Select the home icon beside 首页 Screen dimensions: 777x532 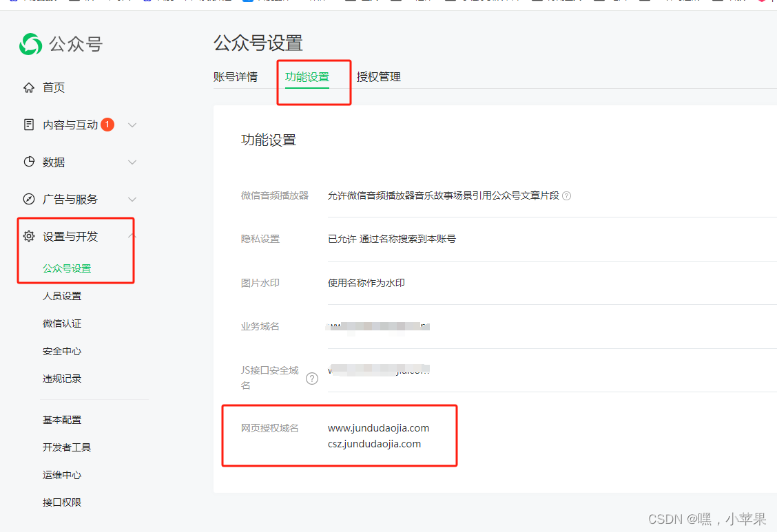pos(28,87)
